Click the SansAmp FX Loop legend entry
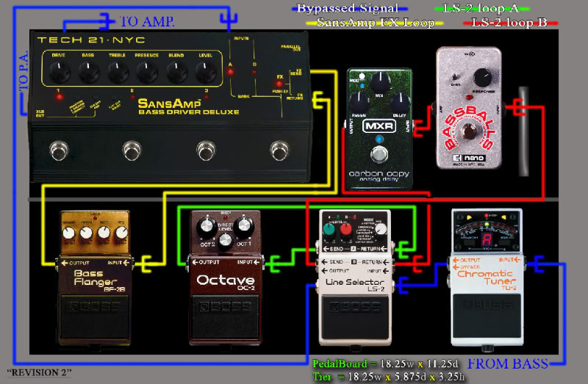This screenshot has height=384, width=588. tap(376, 23)
